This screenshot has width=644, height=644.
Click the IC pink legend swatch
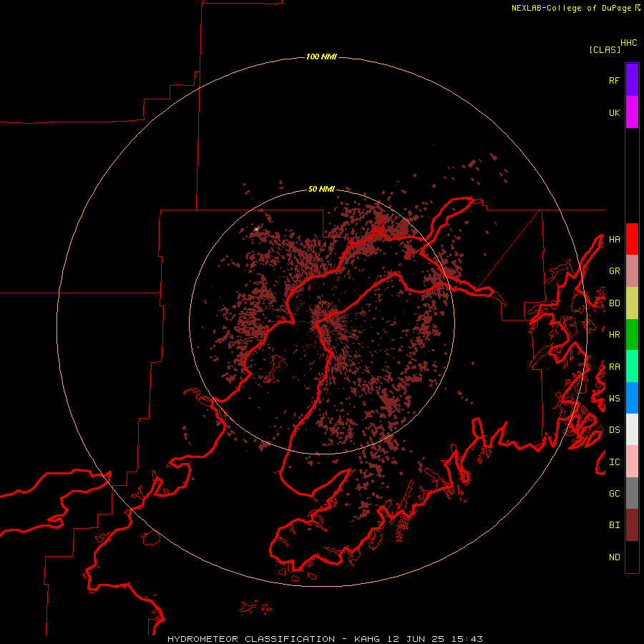pos(632,462)
